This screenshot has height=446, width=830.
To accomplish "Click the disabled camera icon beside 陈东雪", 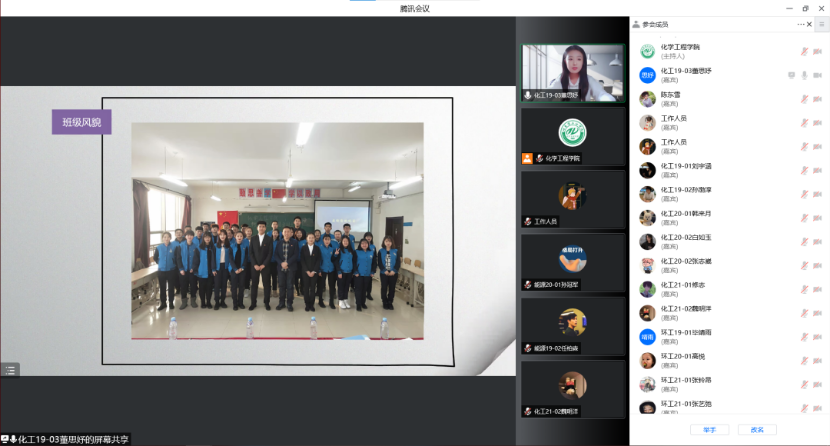I will click(817, 99).
